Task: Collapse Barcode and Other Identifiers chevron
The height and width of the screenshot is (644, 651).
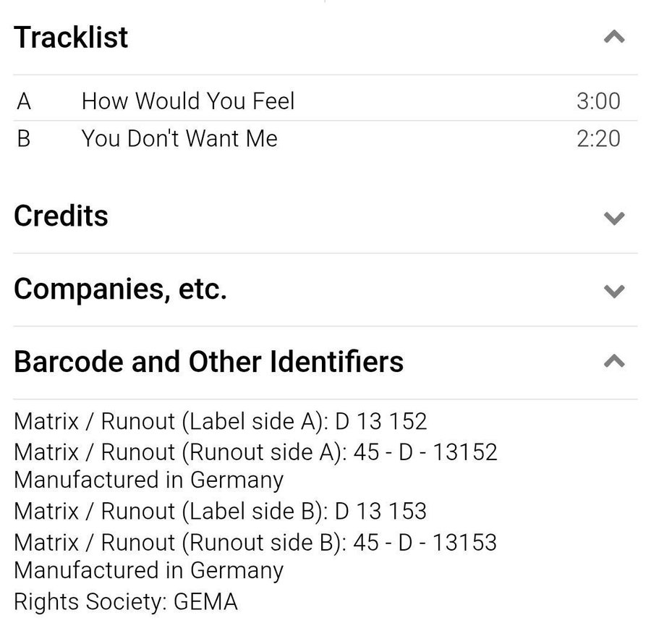Action: (x=613, y=360)
